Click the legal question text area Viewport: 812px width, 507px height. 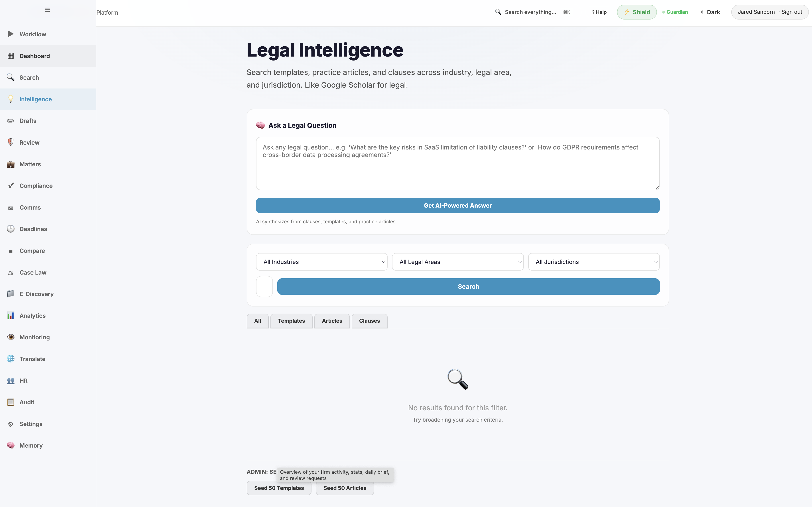[457, 163]
